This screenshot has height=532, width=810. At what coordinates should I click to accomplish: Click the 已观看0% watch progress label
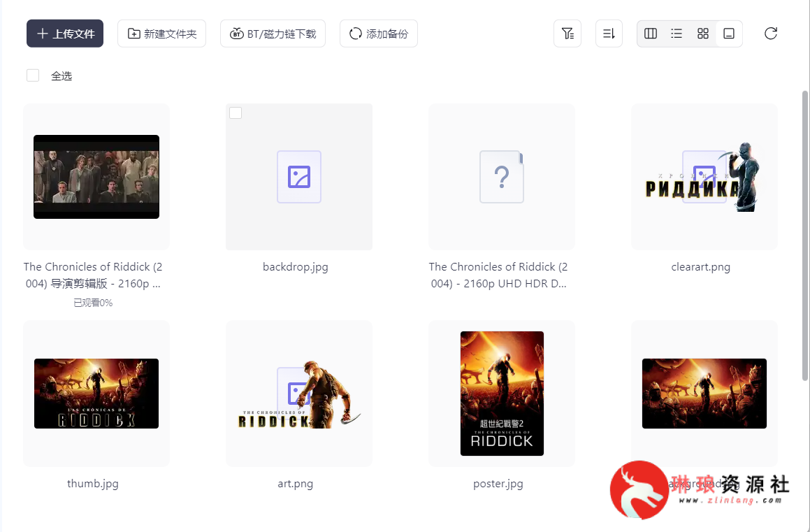click(x=93, y=303)
